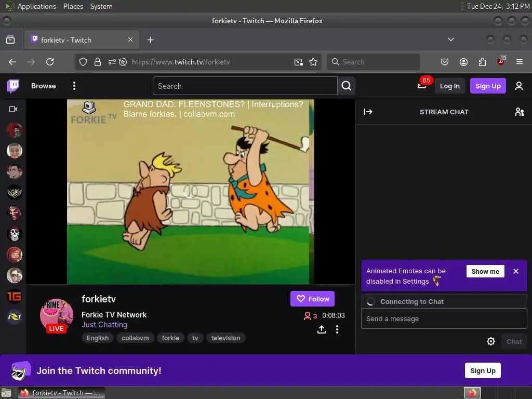Click the Flintstones video player
This screenshot has width=532, height=399.
190,192
